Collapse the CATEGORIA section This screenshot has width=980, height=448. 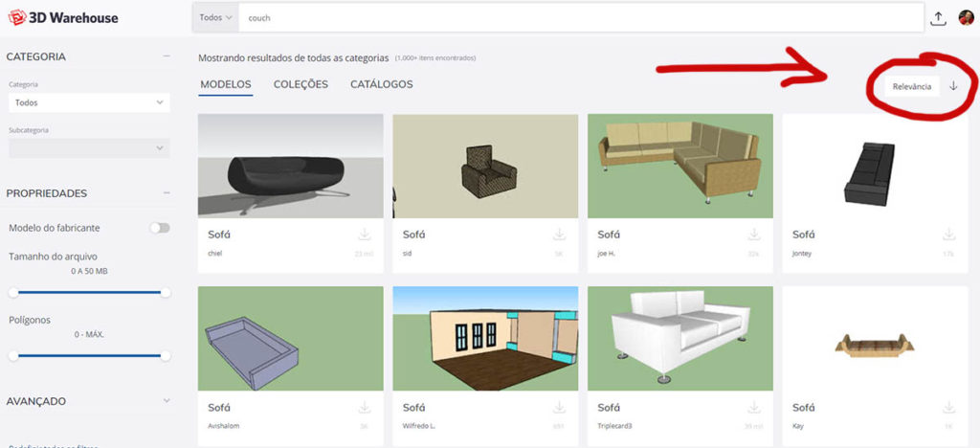(167, 56)
